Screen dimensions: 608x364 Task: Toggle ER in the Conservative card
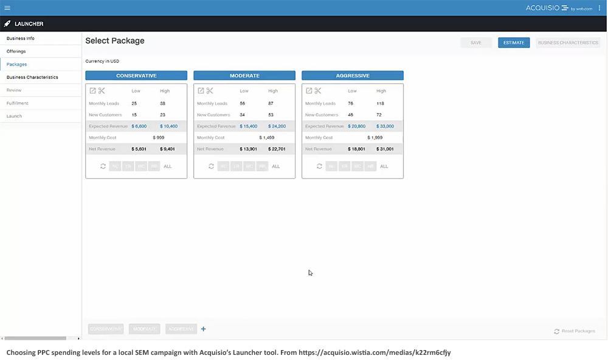[x=128, y=167]
